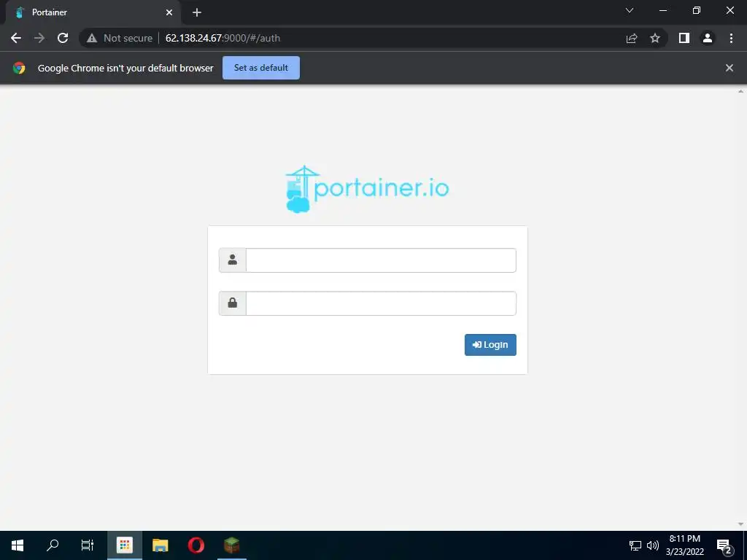Click the address bar URL text

[222, 38]
